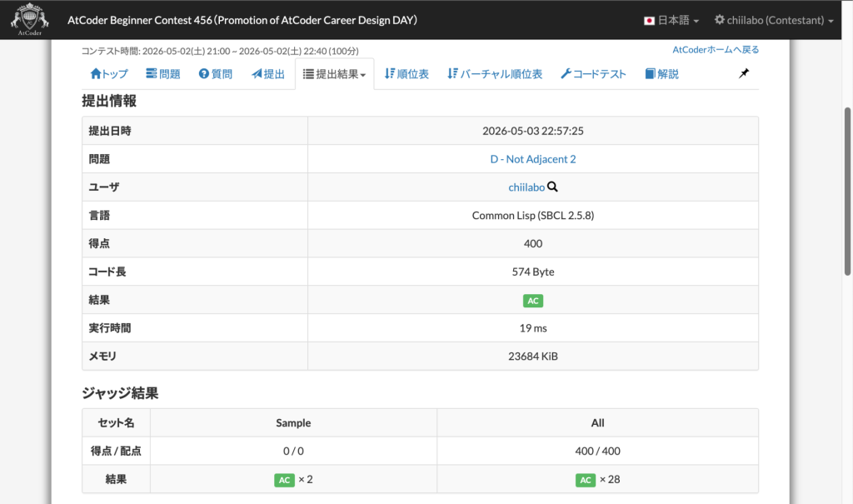Select the 400 / 400 score cell

[597, 452]
